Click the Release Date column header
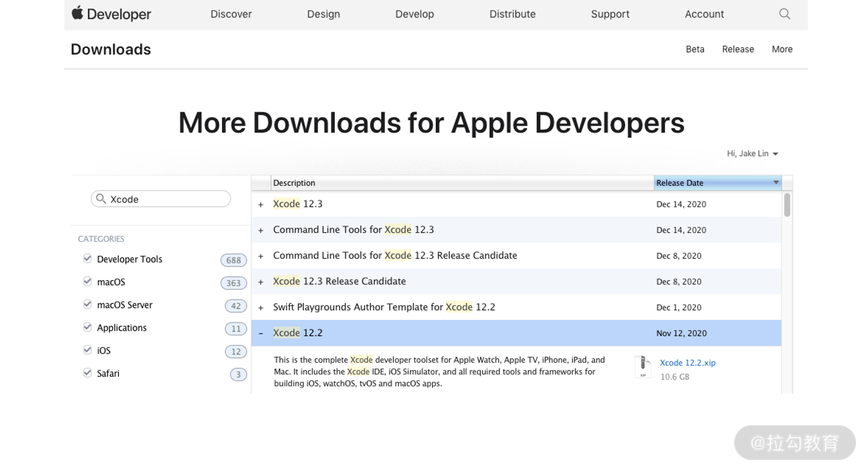This screenshot has width=868, height=471. (x=718, y=183)
